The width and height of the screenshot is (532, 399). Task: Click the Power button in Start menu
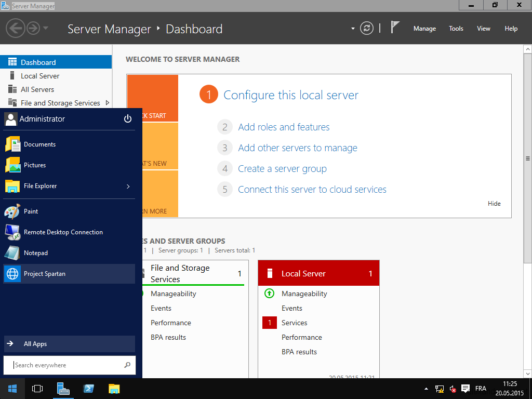click(128, 118)
